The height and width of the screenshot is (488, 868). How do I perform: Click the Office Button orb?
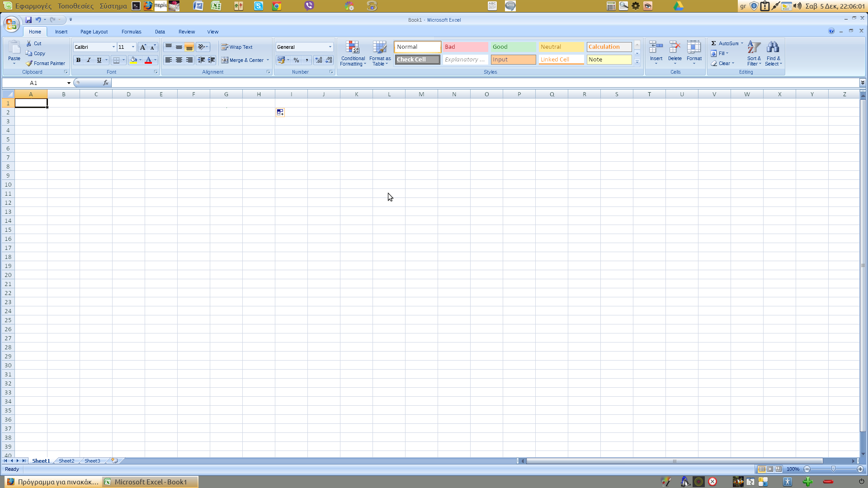[x=11, y=24]
